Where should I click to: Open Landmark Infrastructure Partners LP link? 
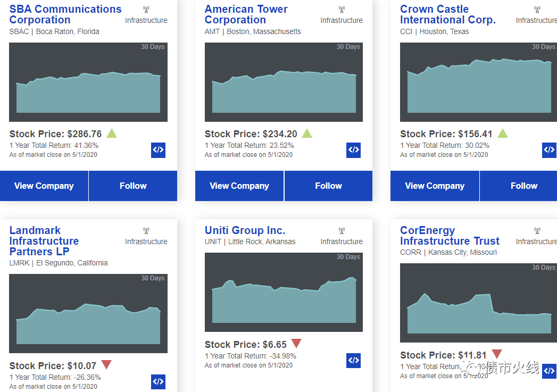click(x=44, y=241)
